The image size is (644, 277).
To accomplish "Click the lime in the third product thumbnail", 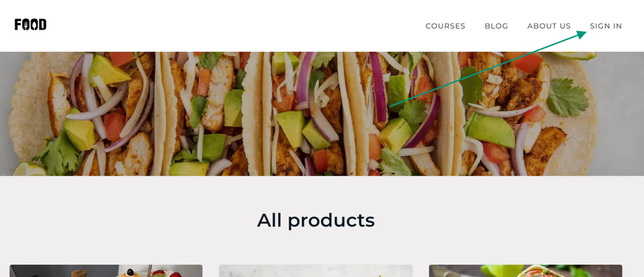I will (x=496, y=271).
